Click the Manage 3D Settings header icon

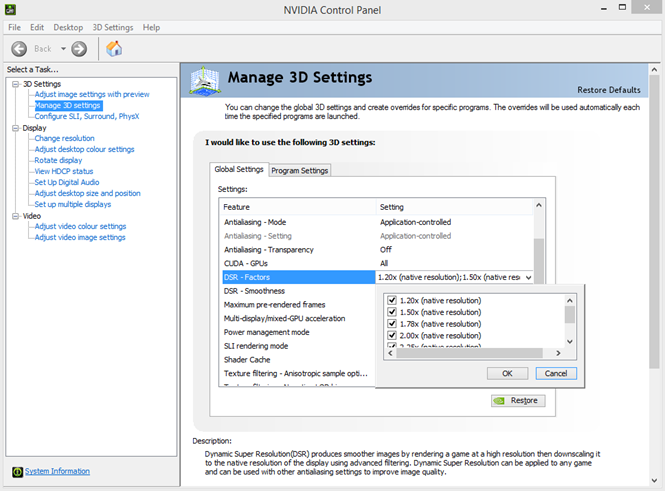(205, 80)
